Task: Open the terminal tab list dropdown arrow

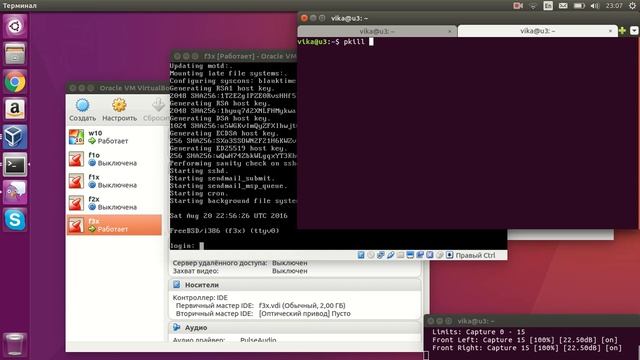Action: (x=634, y=31)
